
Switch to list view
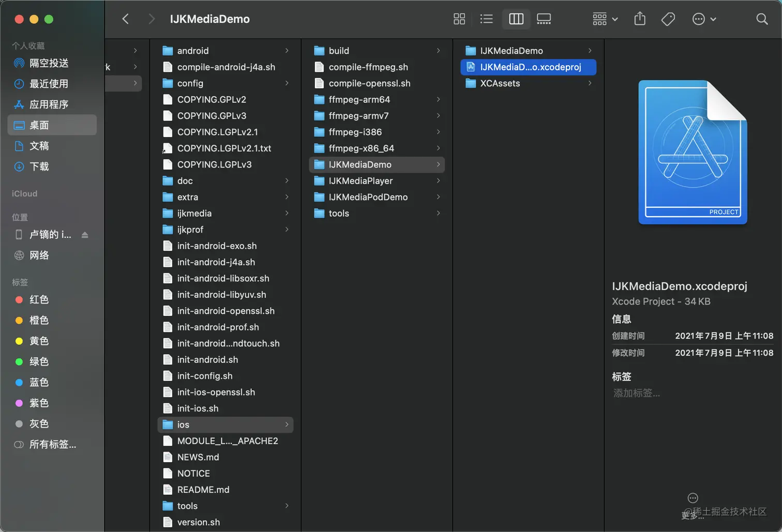486,19
